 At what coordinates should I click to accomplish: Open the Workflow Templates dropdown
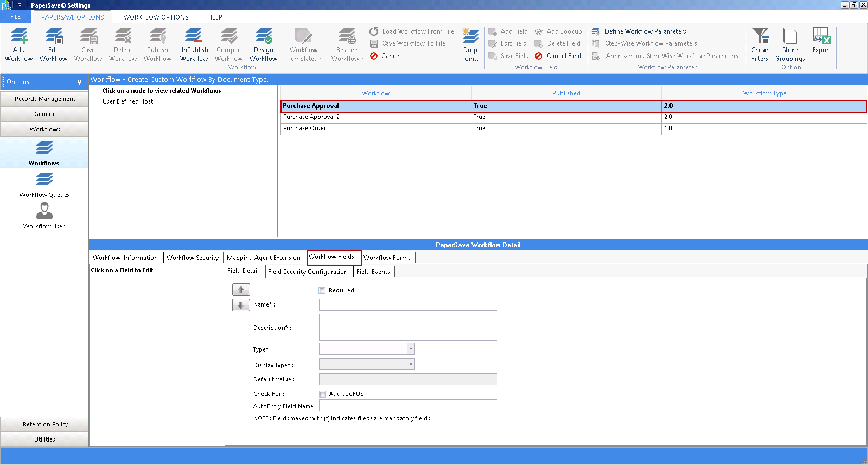[x=304, y=44]
